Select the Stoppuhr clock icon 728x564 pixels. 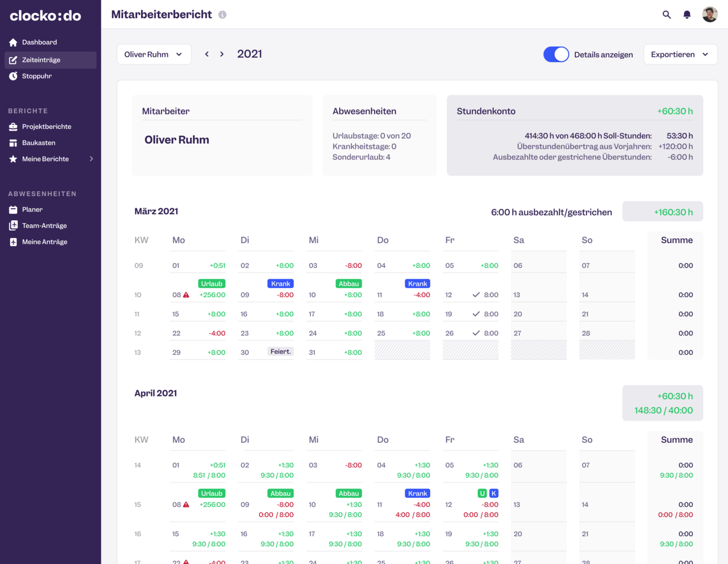[x=13, y=76]
